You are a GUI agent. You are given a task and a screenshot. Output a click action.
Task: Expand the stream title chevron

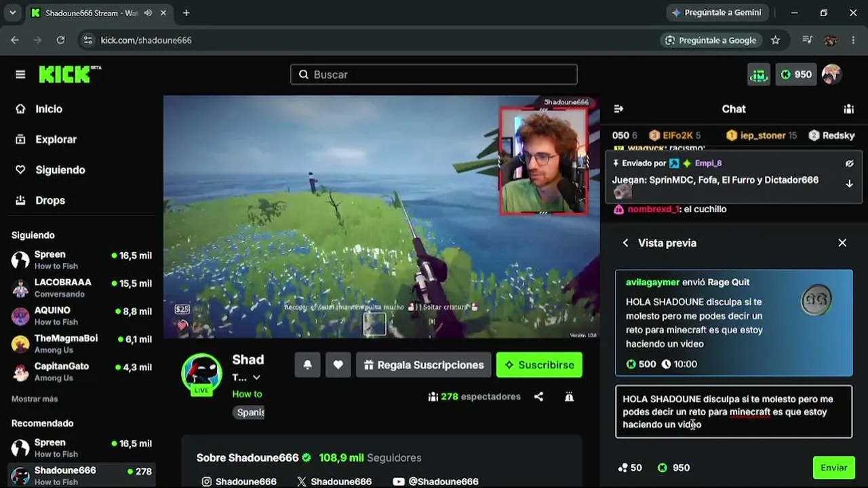(x=256, y=378)
